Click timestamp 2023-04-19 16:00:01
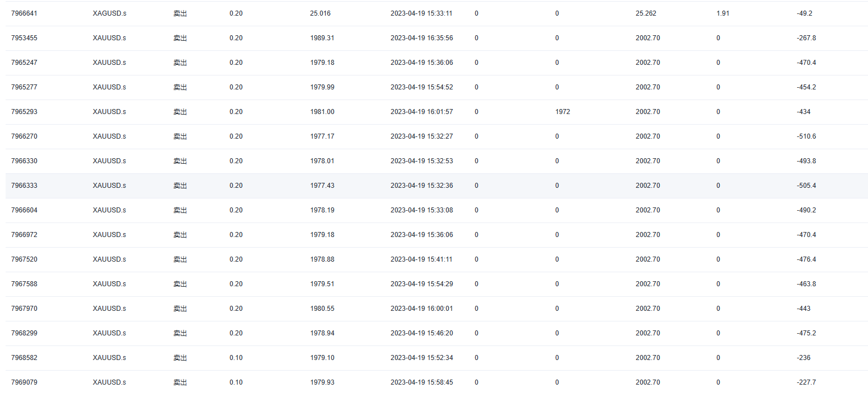This screenshot has width=868, height=393. point(422,309)
